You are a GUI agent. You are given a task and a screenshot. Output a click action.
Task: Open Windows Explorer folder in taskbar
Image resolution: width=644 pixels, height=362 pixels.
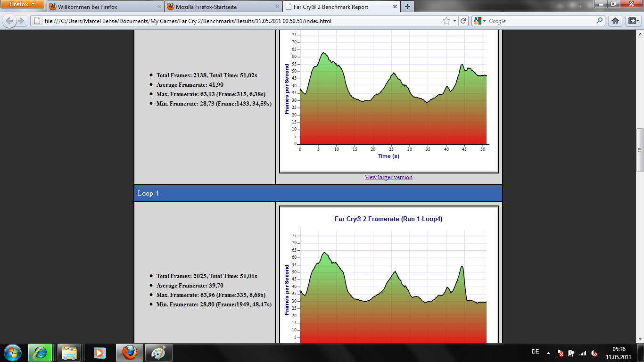tap(69, 353)
